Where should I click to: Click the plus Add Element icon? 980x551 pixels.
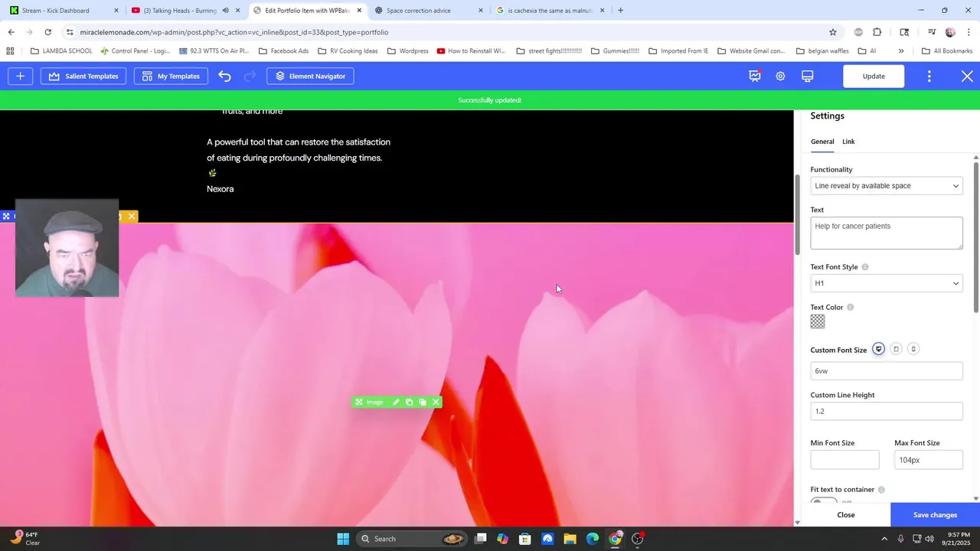[20, 76]
